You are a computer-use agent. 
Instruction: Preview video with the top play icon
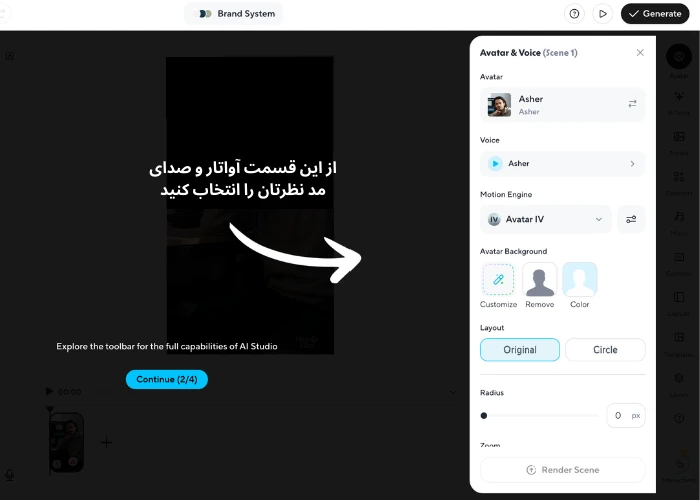pyautogui.click(x=602, y=14)
